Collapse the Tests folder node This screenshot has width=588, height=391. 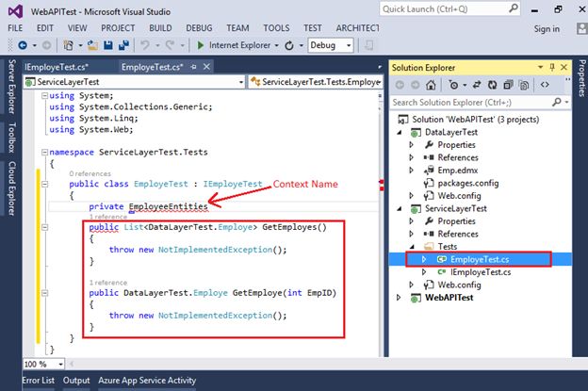point(412,247)
